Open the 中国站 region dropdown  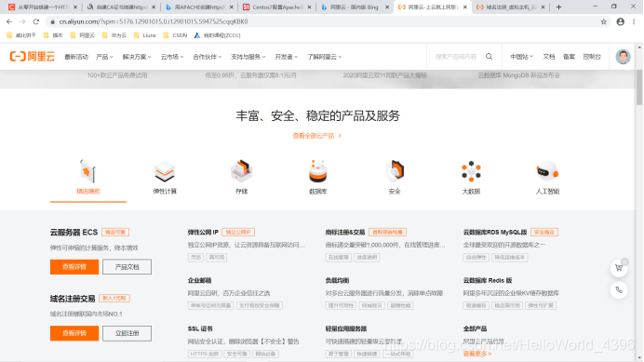coord(521,57)
